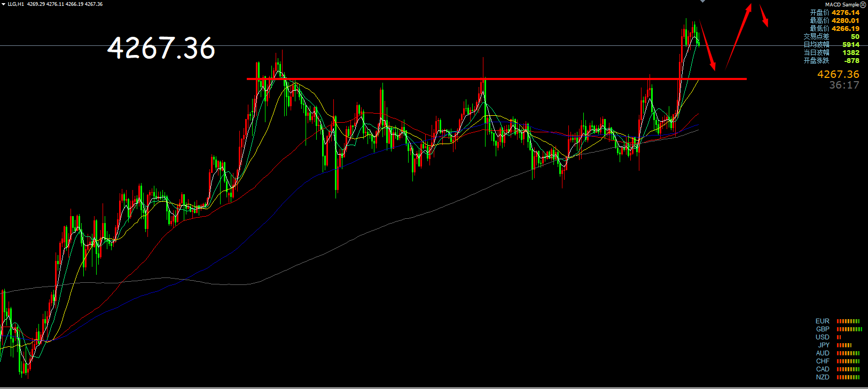Click the 日均波幅 5914 row
Image resolution: width=868 pixels, height=389 pixels.
(x=832, y=44)
